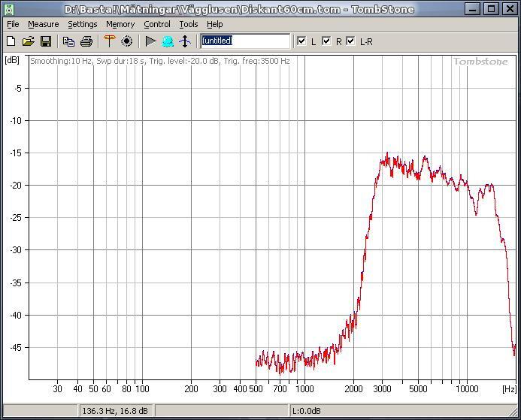Expand the Settings menu
The image size is (521, 420).
82,24
